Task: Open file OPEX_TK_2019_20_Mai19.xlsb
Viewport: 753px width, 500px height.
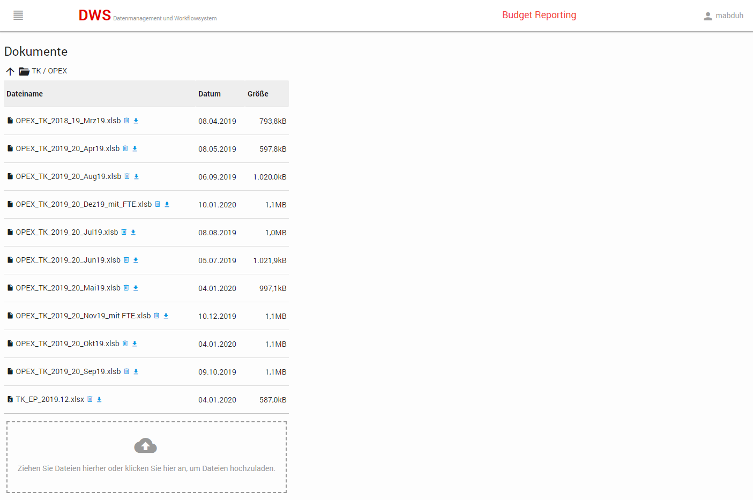Action: 67,288
